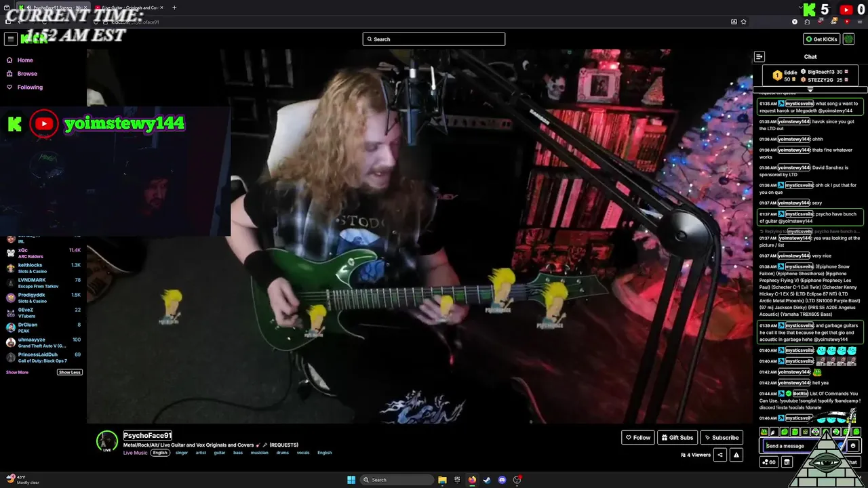Open the 60 channel points button

pyautogui.click(x=769, y=462)
